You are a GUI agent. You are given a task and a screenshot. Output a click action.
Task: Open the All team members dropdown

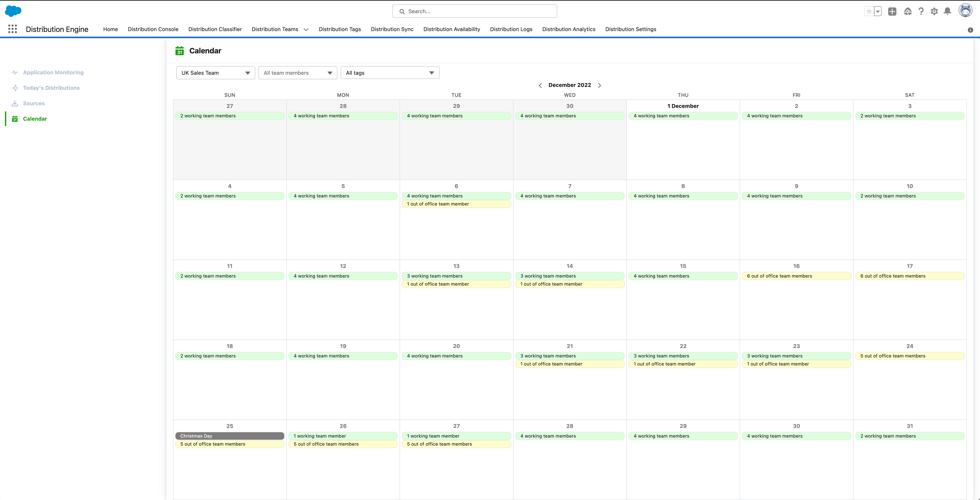[298, 73]
